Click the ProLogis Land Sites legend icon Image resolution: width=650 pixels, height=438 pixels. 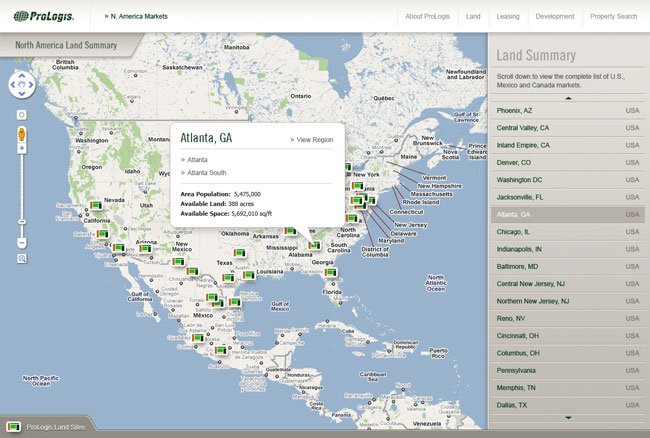(x=14, y=426)
